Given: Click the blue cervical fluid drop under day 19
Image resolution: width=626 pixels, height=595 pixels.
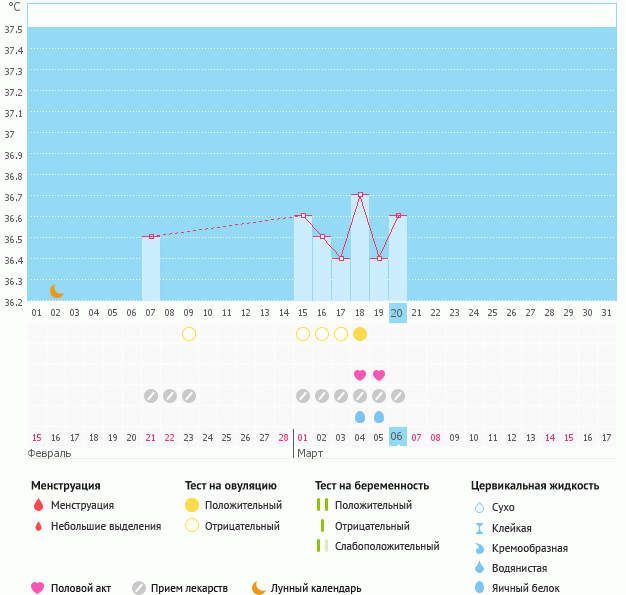Looking at the screenshot, I should (379, 416).
